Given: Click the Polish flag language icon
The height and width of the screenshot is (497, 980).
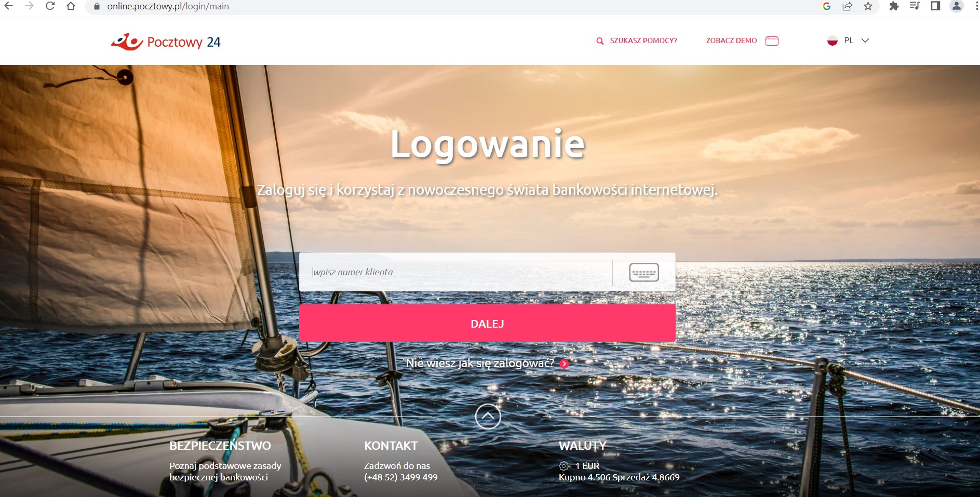Looking at the screenshot, I should click(833, 41).
